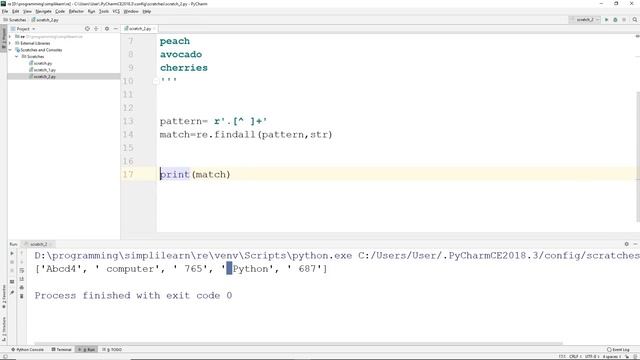Select the scratch_2 tab in the Run panel
640x360 pixels.
[38, 244]
